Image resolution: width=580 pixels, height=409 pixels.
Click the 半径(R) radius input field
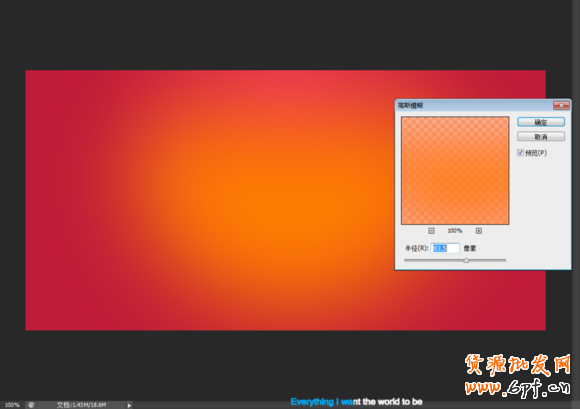click(x=445, y=248)
